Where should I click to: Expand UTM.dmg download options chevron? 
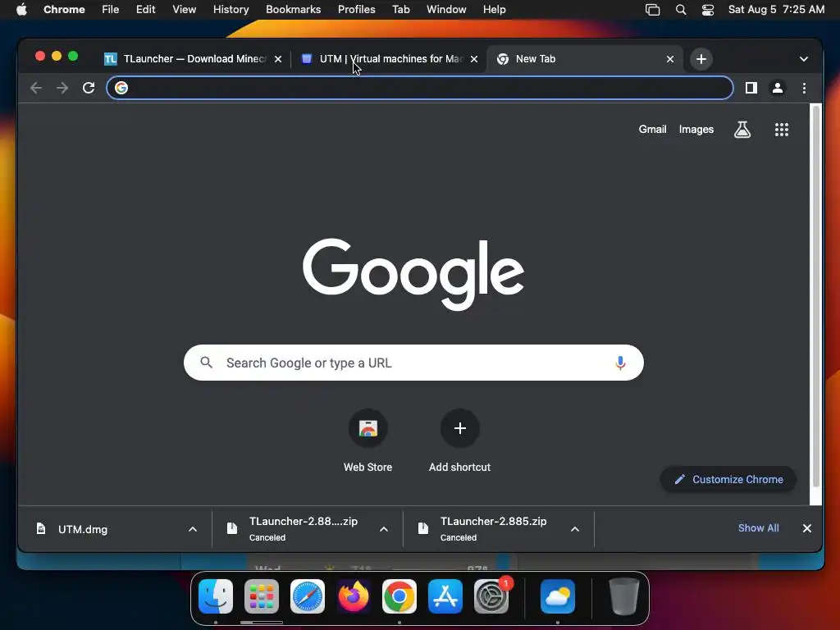[192, 529]
